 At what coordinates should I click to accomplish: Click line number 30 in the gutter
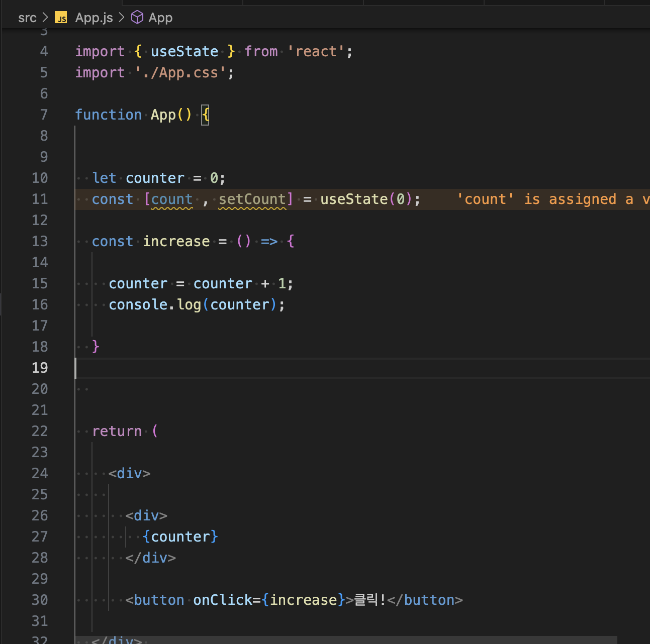click(x=40, y=600)
